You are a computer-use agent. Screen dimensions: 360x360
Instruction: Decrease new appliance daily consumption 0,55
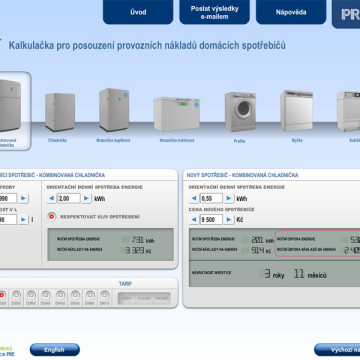click(194, 199)
